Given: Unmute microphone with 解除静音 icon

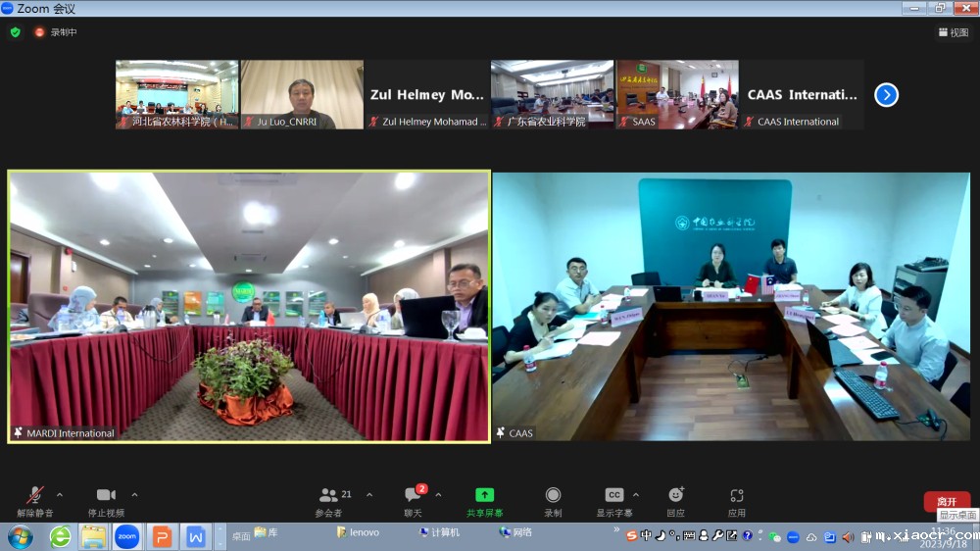Looking at the screenshot, I should click(x=35, y=496).
